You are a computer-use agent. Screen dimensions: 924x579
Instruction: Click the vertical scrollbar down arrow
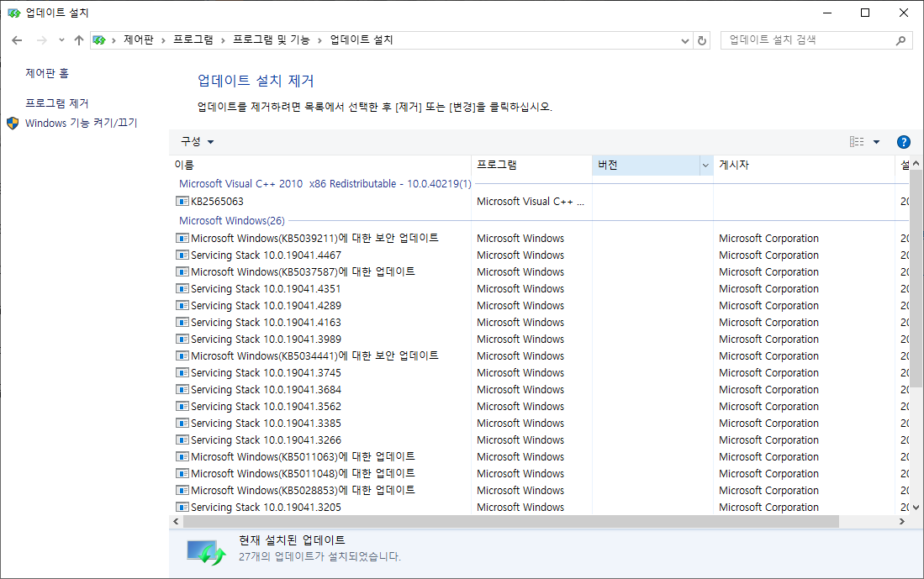coord(916,507)
